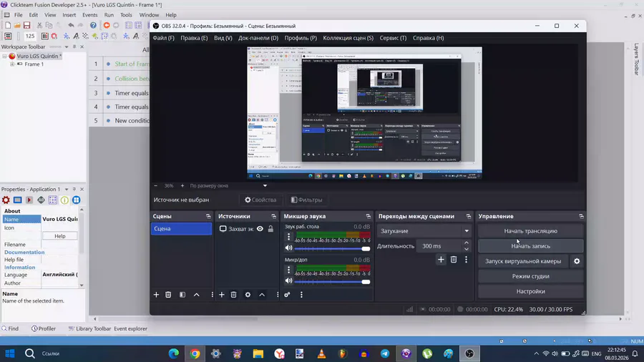Open Workspace Toolbar dropdown arrow
Image resolution: width=644 pixels, height=362 pixels.
tap(67, 47)
